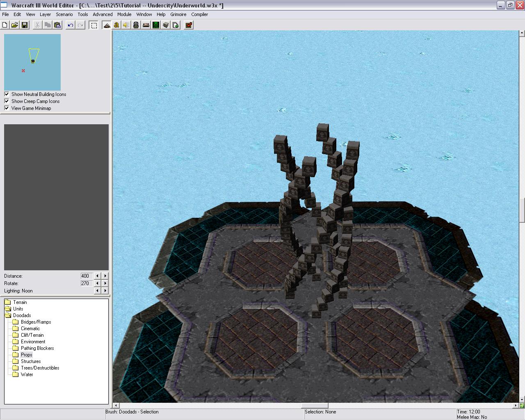Click the Open map folder icon
This screenshot has height=420, width=525.
[15, 25]
